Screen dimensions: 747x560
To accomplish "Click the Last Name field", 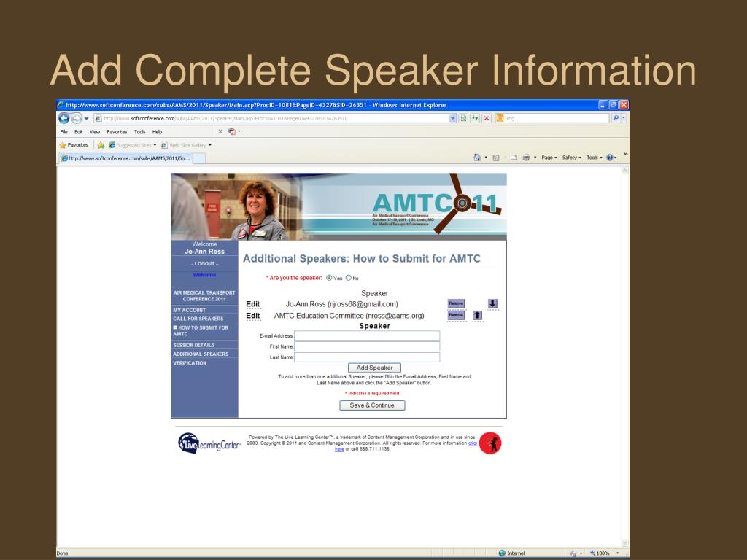I will click(x=367, y=357).
